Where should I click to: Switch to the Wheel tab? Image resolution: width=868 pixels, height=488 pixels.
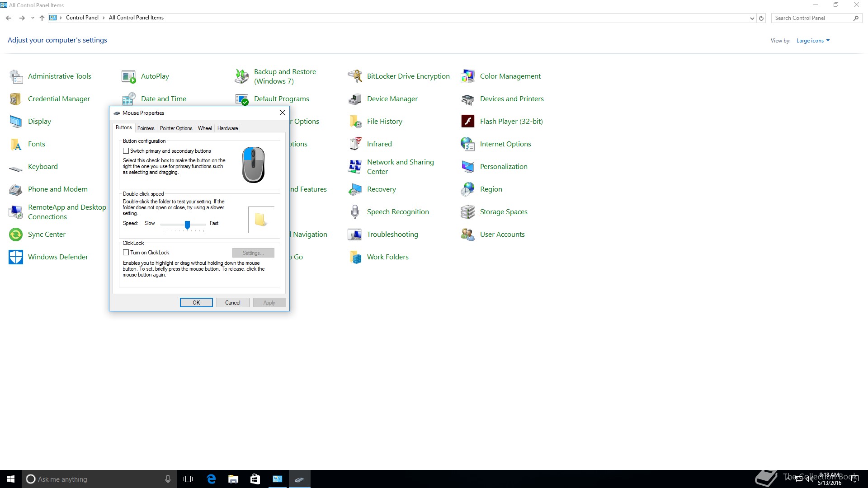(205, 128)
